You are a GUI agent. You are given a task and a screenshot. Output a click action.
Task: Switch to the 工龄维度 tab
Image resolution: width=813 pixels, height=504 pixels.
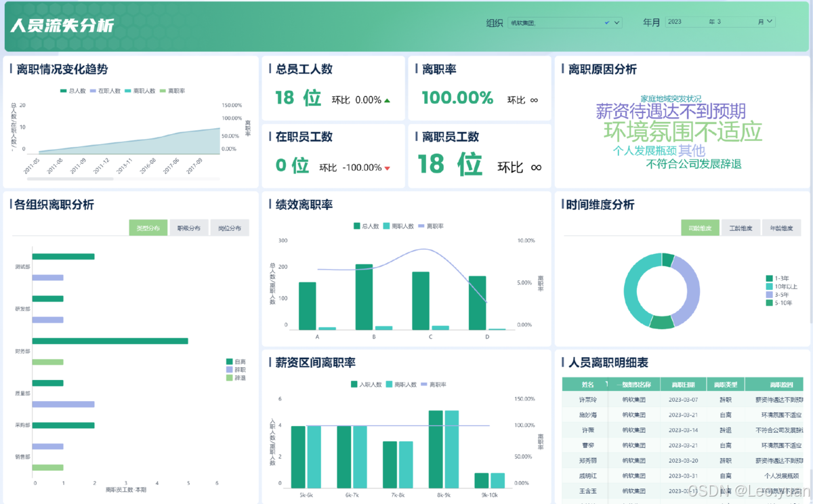coord(741,228)
